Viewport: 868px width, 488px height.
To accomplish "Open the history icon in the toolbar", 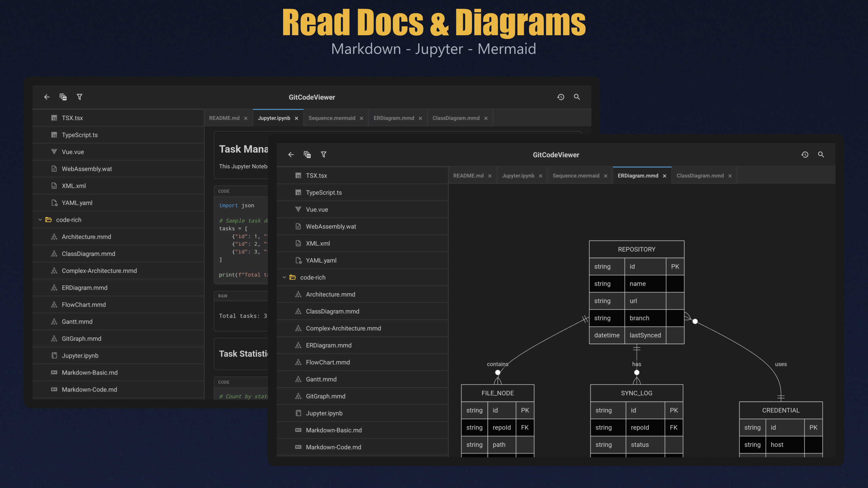I will click(805, 155).
